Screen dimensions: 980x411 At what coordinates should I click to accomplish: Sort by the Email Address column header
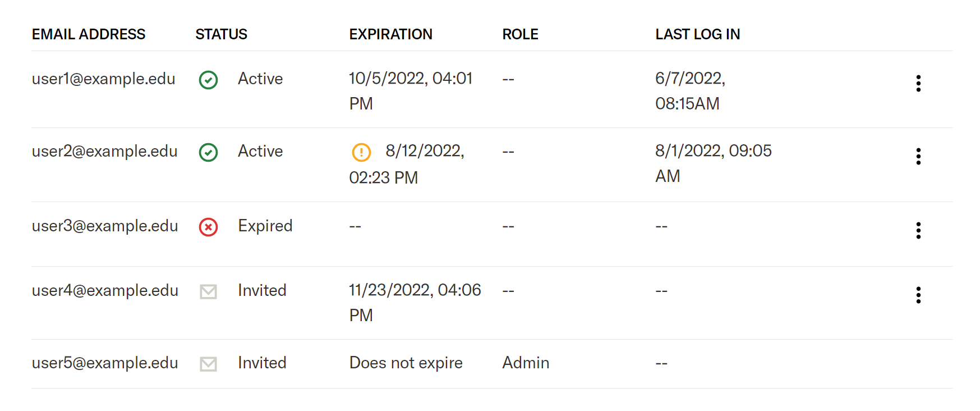[89, 34]
